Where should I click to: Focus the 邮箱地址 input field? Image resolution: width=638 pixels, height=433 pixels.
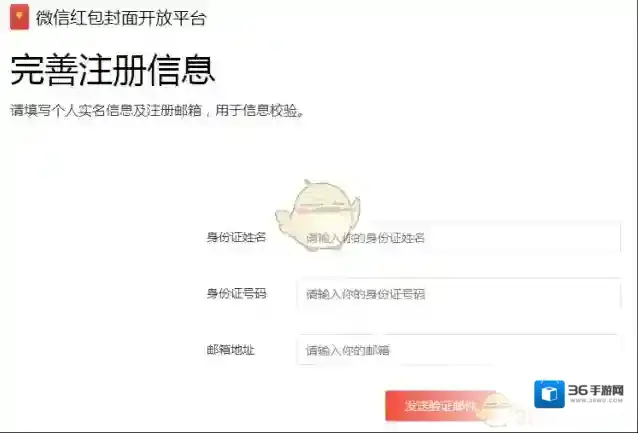click(x=459, y=350)
